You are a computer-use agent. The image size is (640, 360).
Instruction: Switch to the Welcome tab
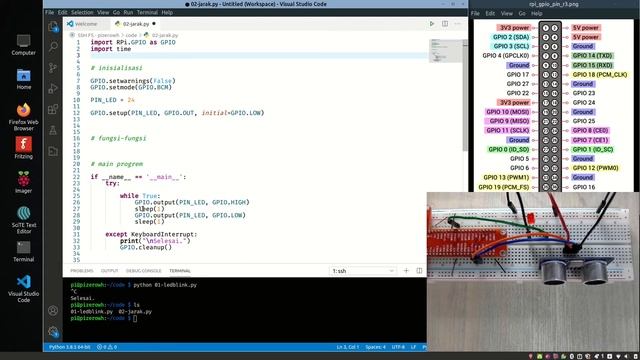86,24
